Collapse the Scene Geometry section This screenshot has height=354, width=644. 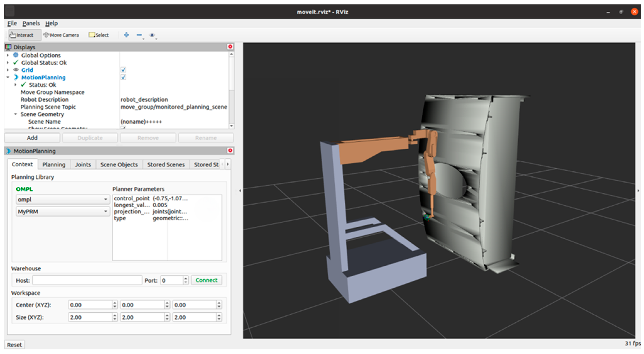click(x=15, y=114)
